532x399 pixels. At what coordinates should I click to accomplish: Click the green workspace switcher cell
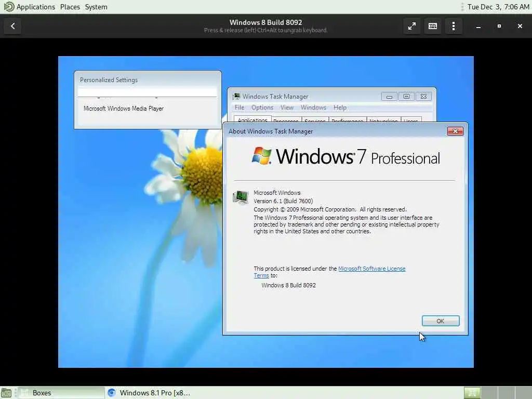[x=472, y=393]
